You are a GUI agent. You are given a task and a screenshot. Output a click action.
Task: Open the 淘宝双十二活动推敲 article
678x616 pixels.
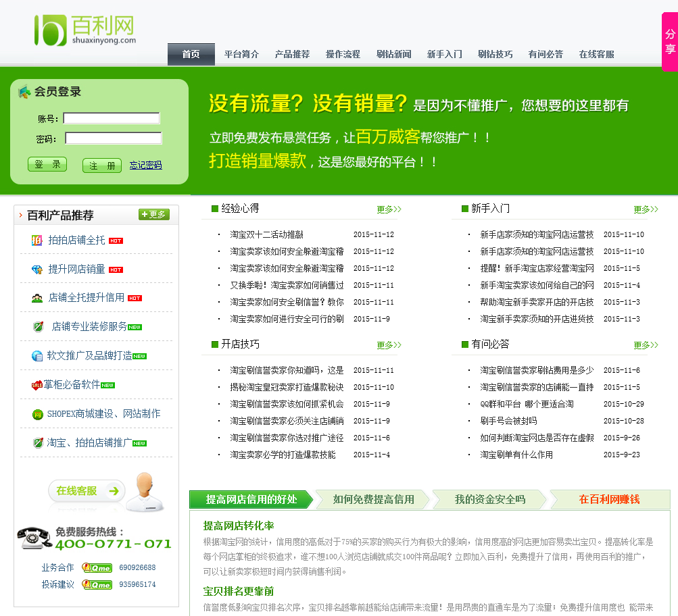coord(266,234)
